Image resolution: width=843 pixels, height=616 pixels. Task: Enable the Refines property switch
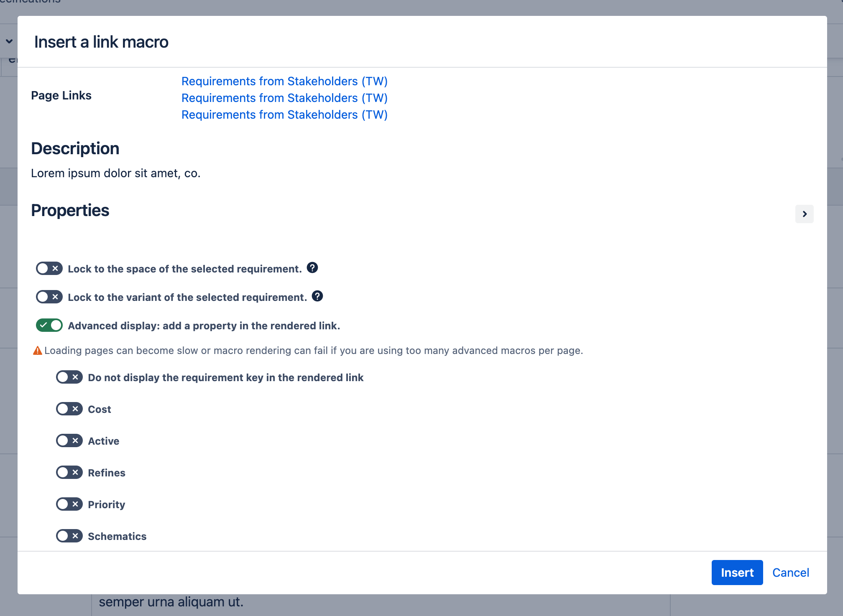(x=69, y=472)
